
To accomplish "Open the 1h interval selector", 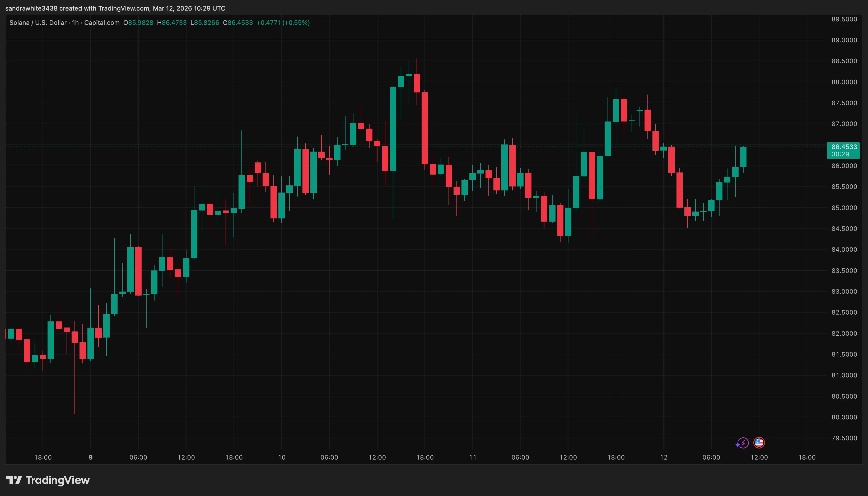I will 76,22.
